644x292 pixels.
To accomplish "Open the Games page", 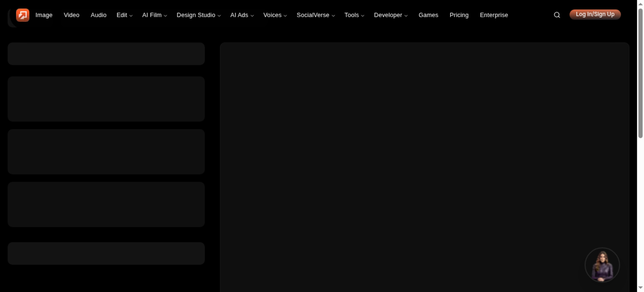I will click(x=428, y=15).
